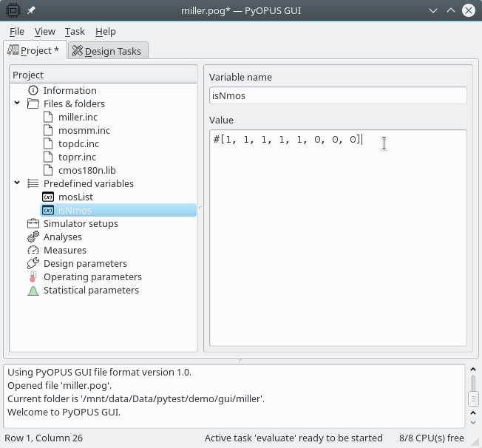Click the Measures gauge icon

click(33, 250)
